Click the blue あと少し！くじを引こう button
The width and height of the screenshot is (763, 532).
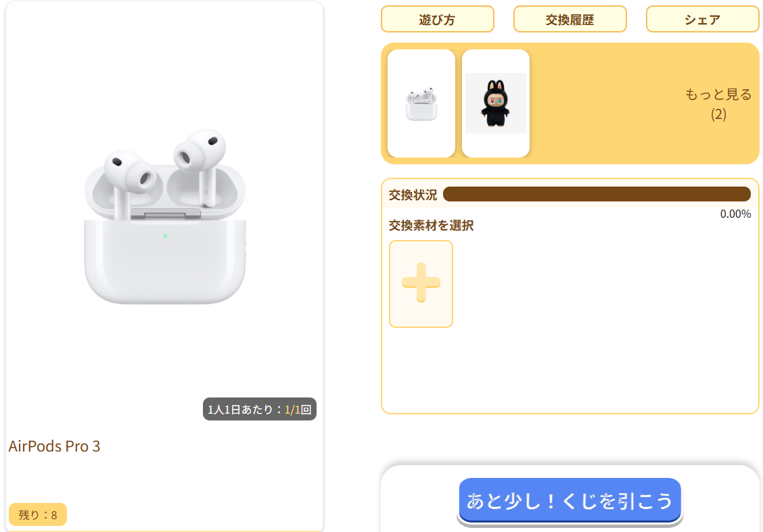pos(570,500)
